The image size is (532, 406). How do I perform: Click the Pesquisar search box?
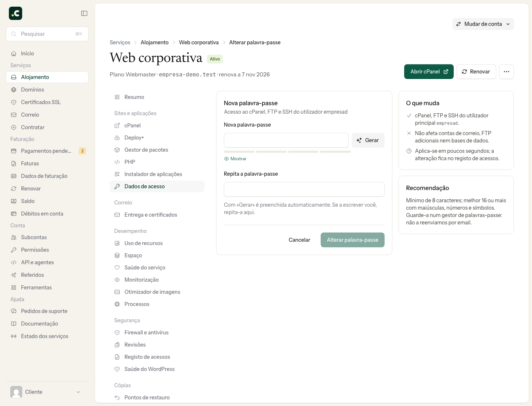(47, 34)
